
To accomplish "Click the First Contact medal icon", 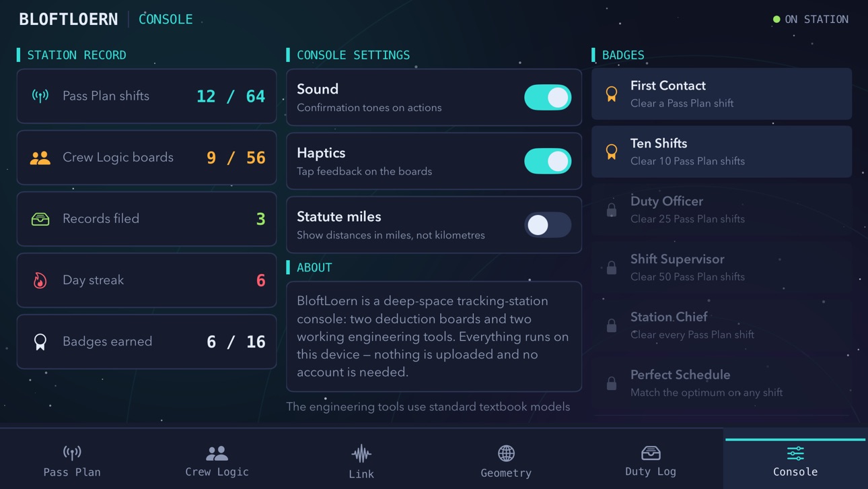I will pyautogui.click(x=612, y=94).
